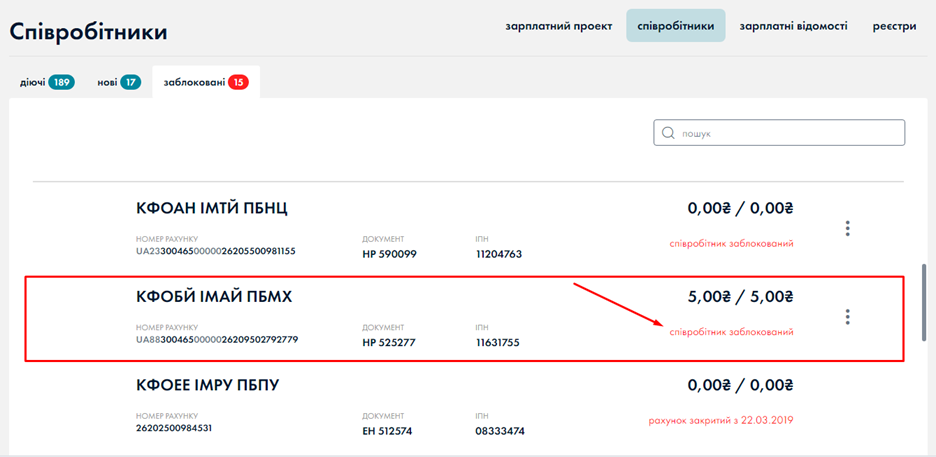Open the реєстри section
The width and height of the screenshot is (936, 457).
(x=894, y=26)
